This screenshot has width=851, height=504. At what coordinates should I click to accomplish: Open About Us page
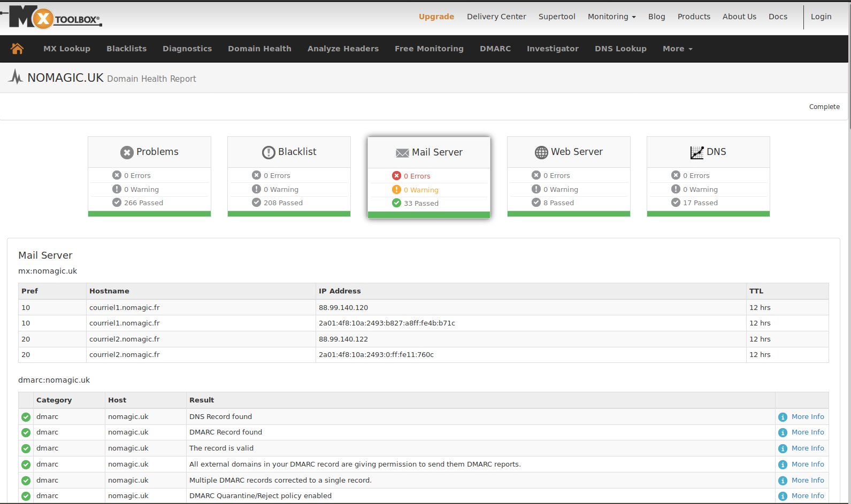tap(739, 17)
